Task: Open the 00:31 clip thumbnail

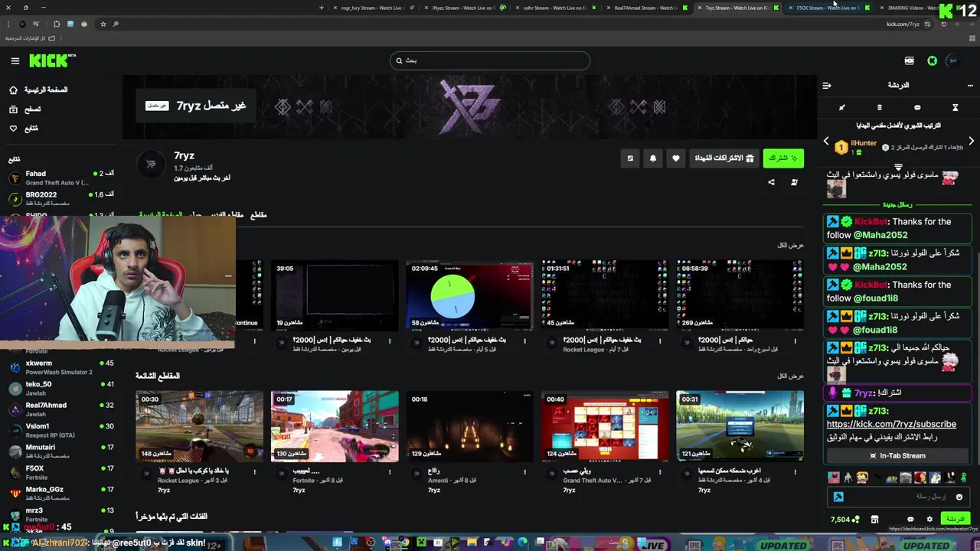Action: 740,426
